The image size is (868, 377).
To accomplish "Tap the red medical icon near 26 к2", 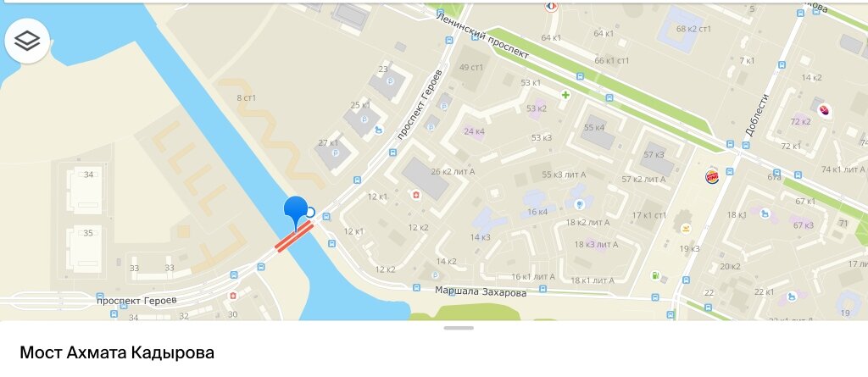I will (x=414, y=194).
